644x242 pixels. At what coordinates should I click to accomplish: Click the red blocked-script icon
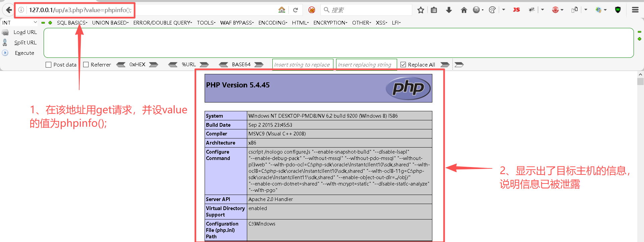coord(312,10)
